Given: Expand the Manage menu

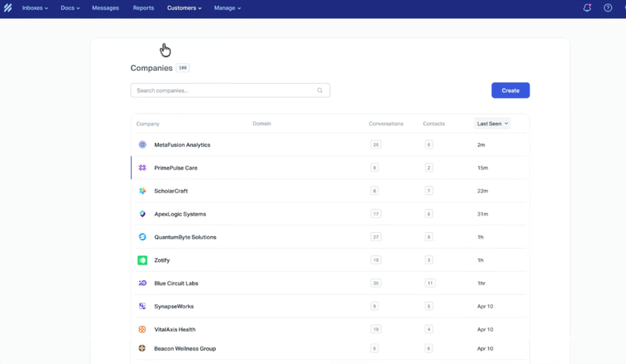Looking at the screenshot, I should [x=227, y=8].
